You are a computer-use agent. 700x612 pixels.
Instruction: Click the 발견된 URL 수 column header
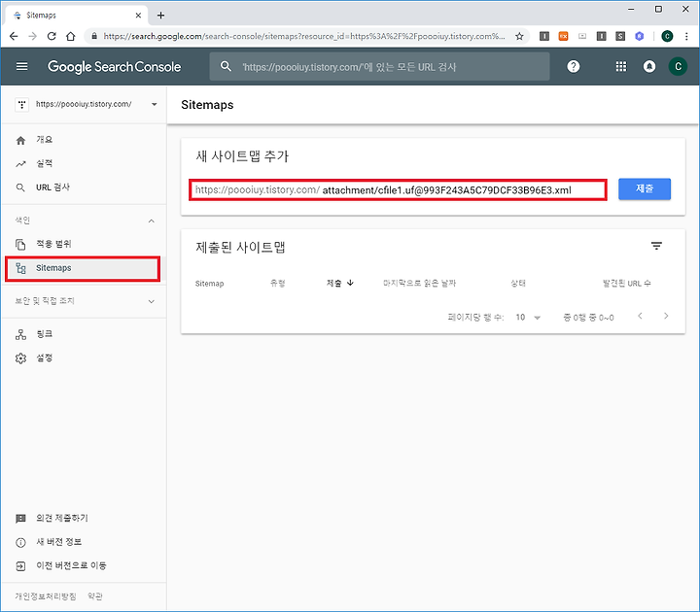click(x=626, y=284)
